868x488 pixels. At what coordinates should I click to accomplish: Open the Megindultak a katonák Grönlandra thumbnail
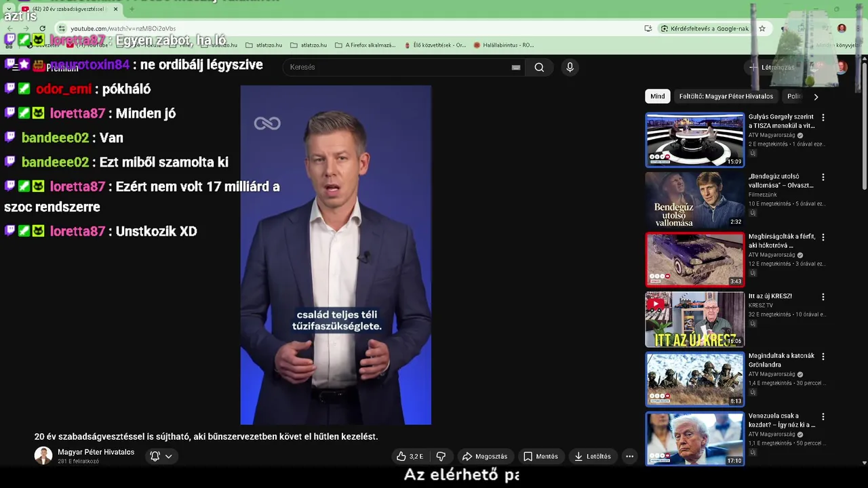694,379
